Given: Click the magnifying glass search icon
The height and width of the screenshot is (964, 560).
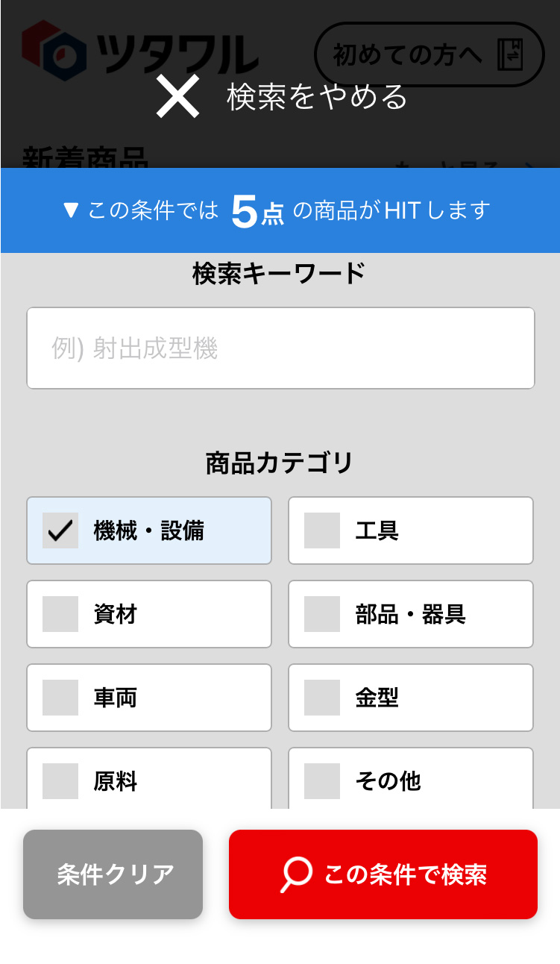Looking at the screenshot, I should (296, 874).
